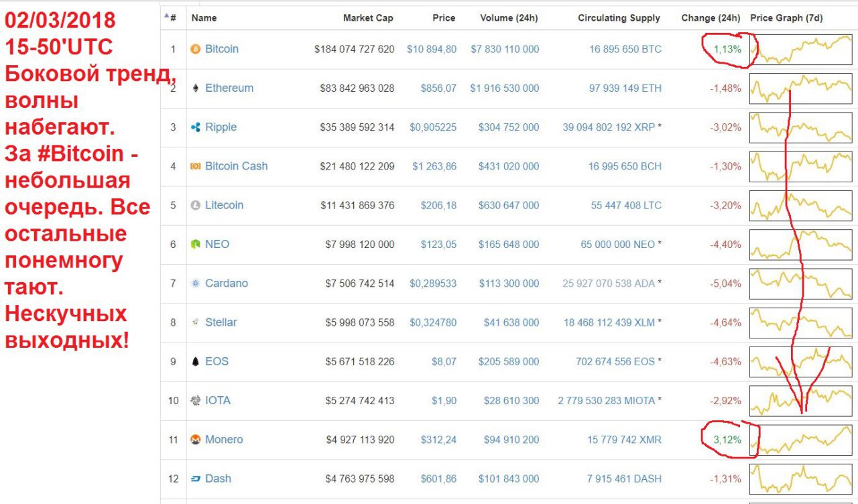Click the EOS logo icon

click(196, 362)
